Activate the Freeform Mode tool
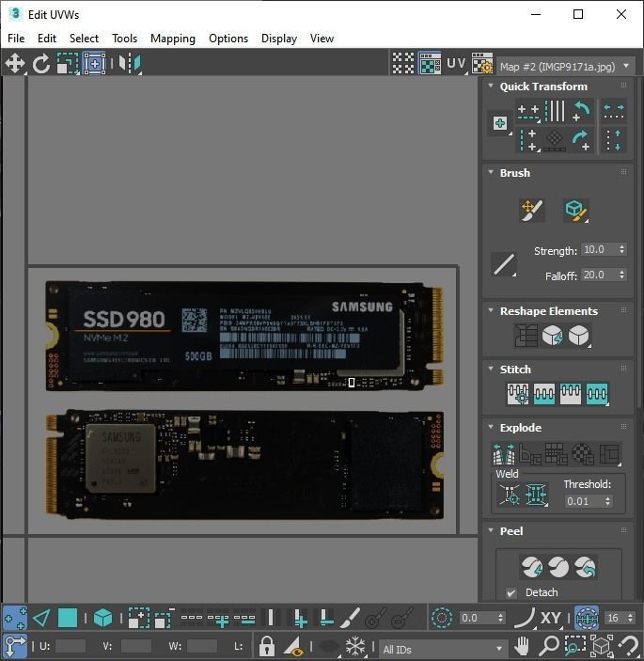 94,64
